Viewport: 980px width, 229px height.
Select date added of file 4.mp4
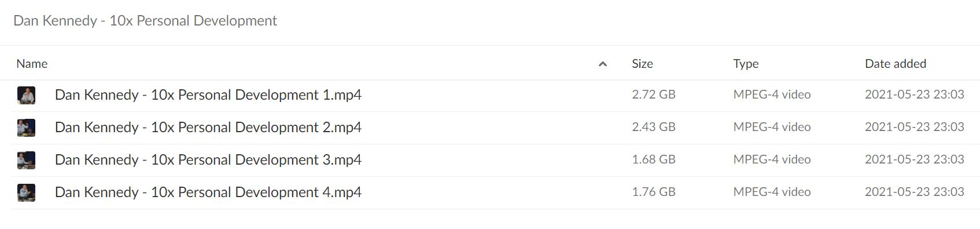(x=915, y=192)
